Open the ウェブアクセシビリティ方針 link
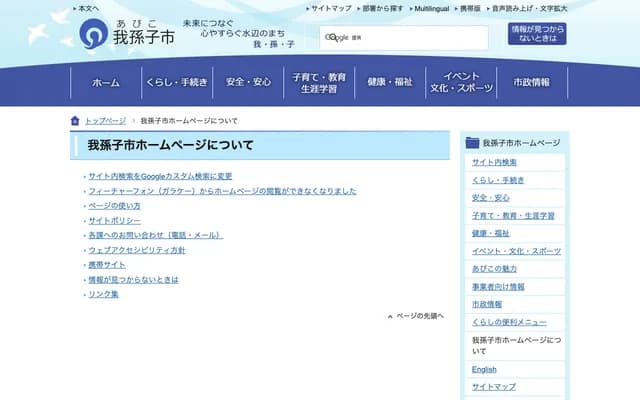The image size is (640, 400). pyautogui.click(x=137, y=250)
